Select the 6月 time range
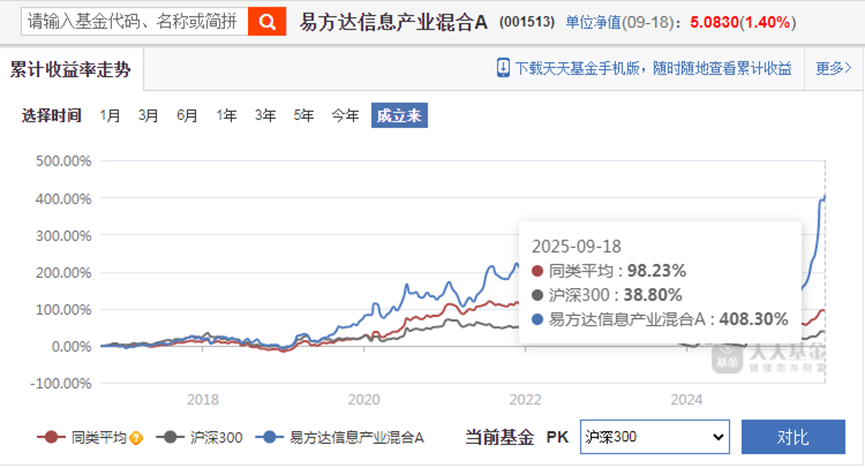Screen dimensions: 865x468 click(x=187, y=115)
